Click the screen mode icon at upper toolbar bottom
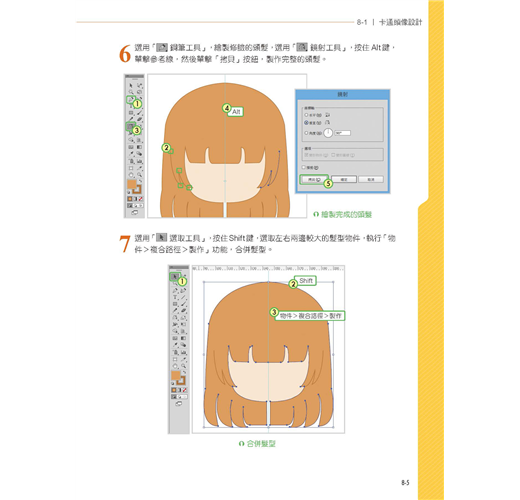Image resolution: width=520 pixels, height=500 pixels. 135,212
